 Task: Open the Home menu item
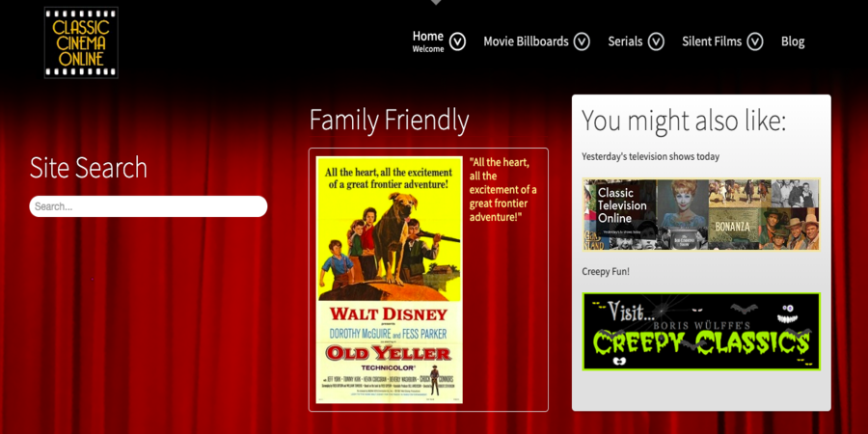pos(428,37)
